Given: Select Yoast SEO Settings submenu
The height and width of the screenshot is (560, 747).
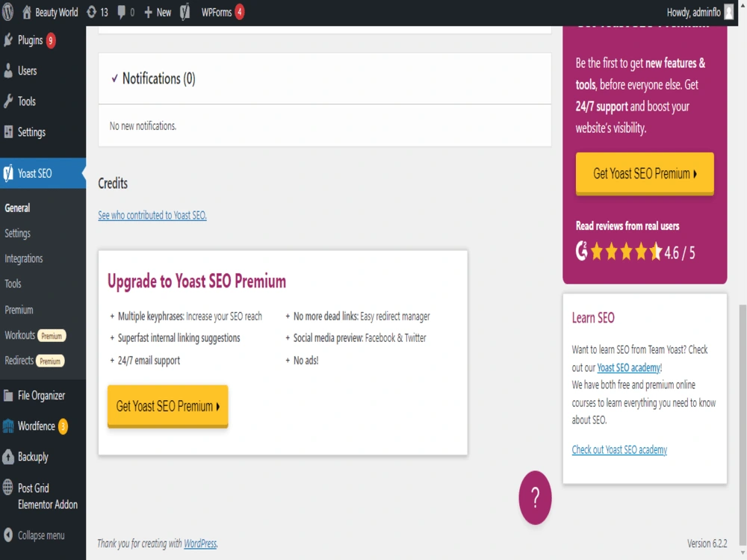Looking at the screenshot, I should click(18, 233).
